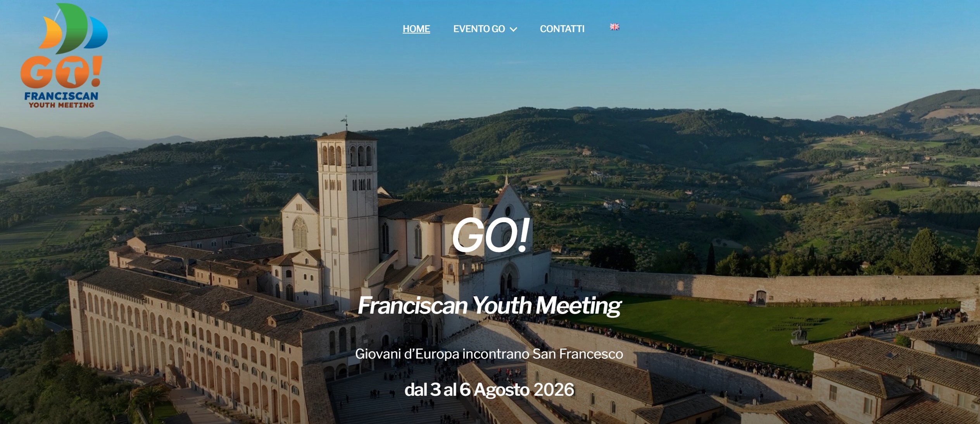This screenshot has height=424, width=980.
Task: Click the colorful sails graphic in logo
Action: click(x=73, y=28)
